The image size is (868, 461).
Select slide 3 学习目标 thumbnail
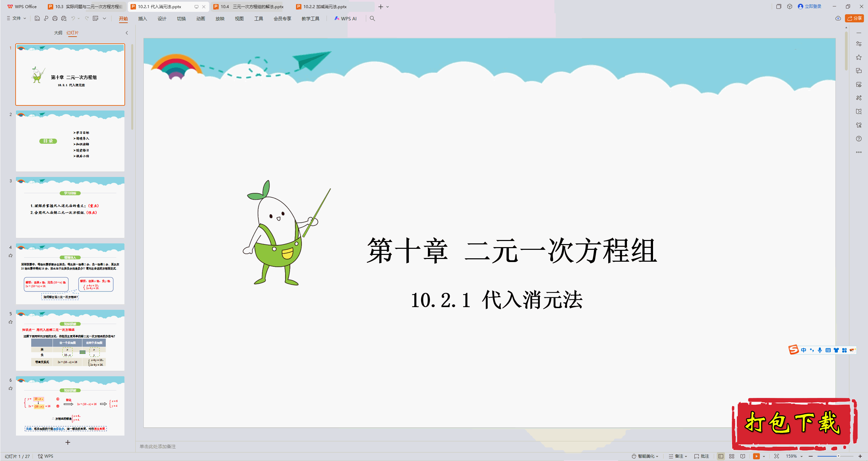pyautogui.click(x=70, y=207)
